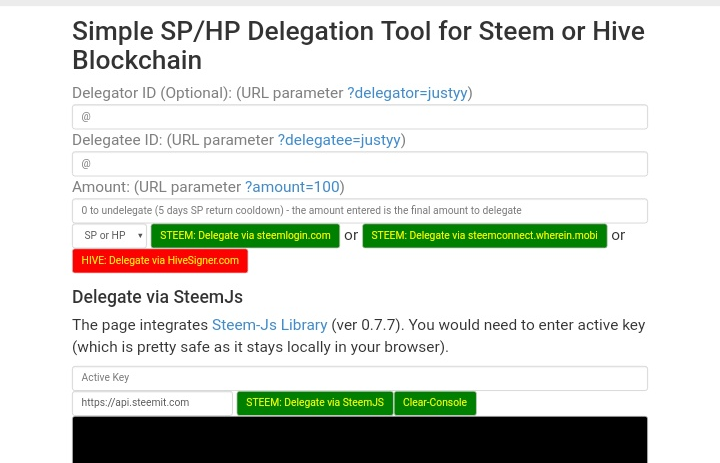
Task: Follow the ?delegatee=justyy link
Action: (339, 140)
